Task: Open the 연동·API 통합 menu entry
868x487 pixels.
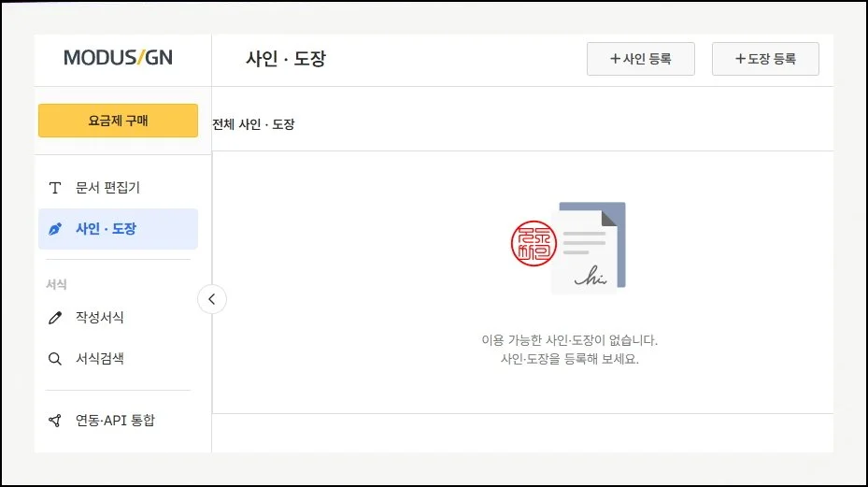Action: point(115,421)
